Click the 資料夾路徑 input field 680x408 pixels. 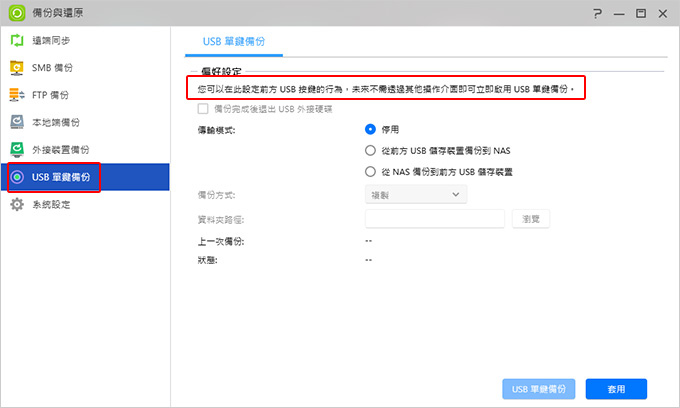click(x=435, y=219)
